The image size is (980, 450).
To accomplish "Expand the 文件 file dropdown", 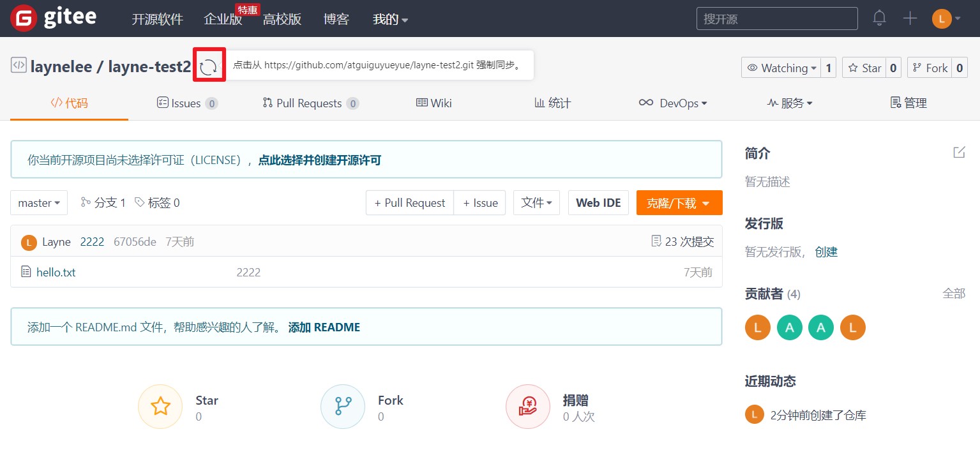I will click(x=537, y=202).
